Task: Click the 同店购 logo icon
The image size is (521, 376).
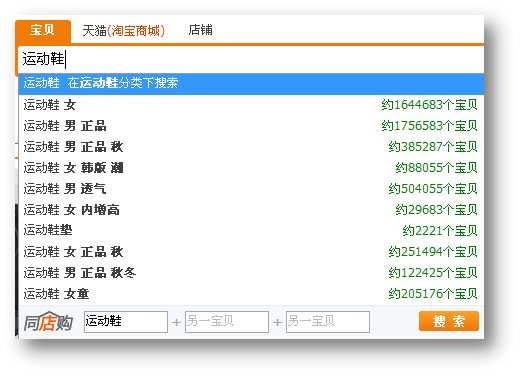Action: coord(48,322)
